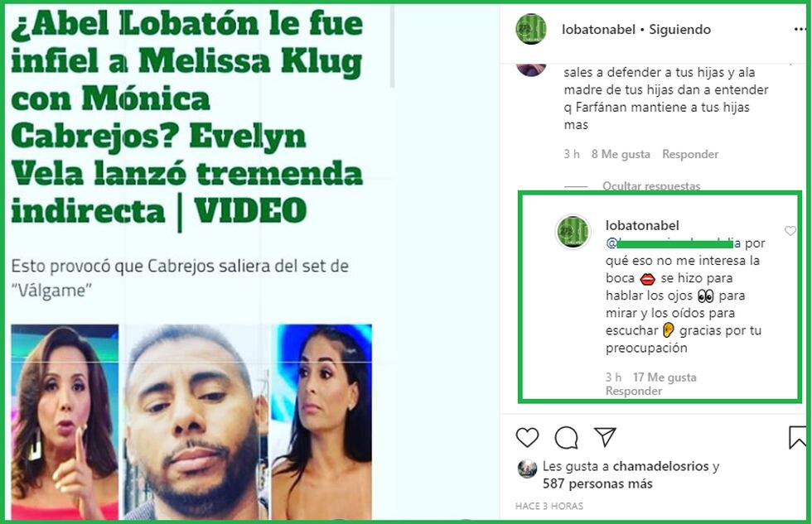The height and width of the screenshot is (524, 812).
Task: Open lobatonabel username in reply comment
Action: (642, 225)
